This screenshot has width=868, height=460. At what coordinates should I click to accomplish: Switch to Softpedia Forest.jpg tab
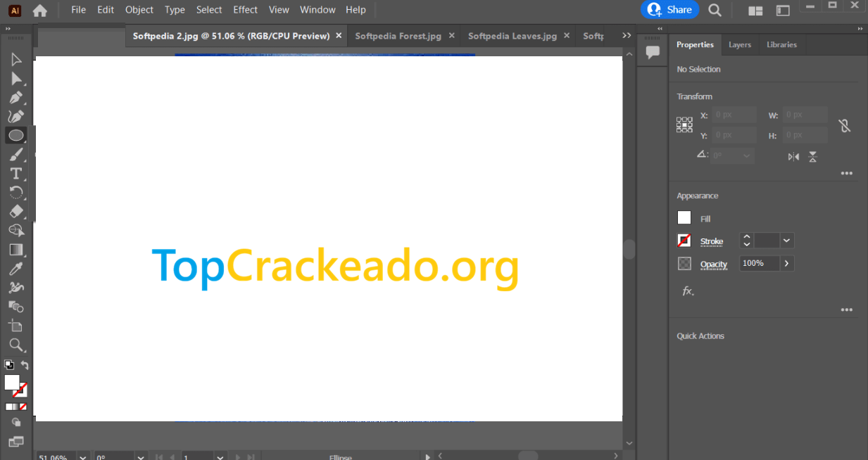pyautogui.click(x=398, y=36)
